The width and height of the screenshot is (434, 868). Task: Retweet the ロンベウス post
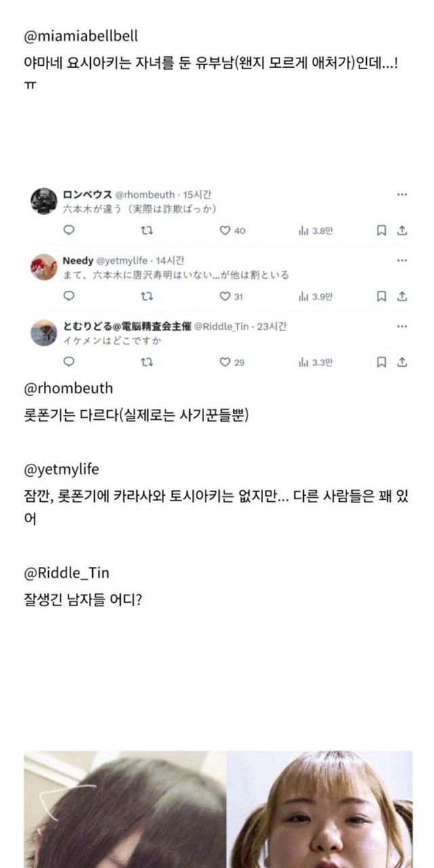click(x=146, y=231)
